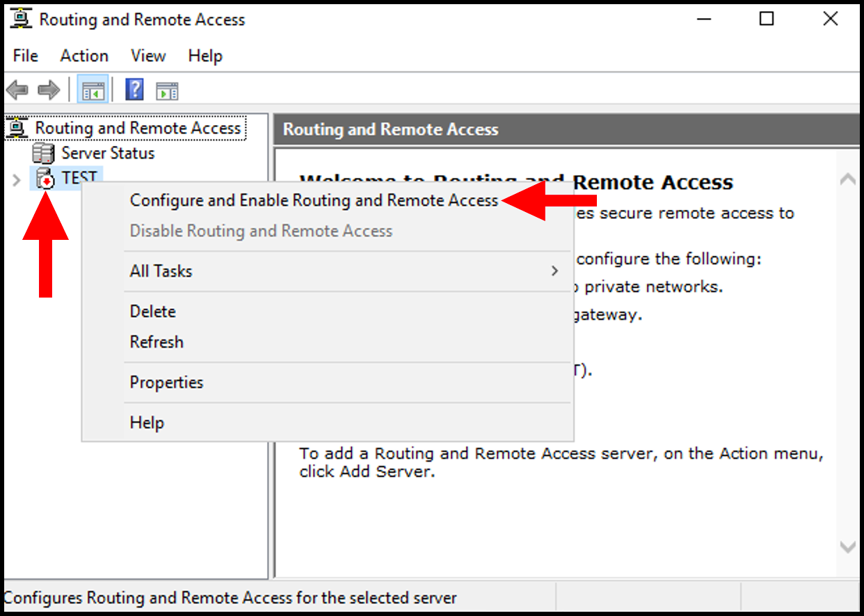Expand the TEST server node

pyautogui.click(x=17, y=180)
